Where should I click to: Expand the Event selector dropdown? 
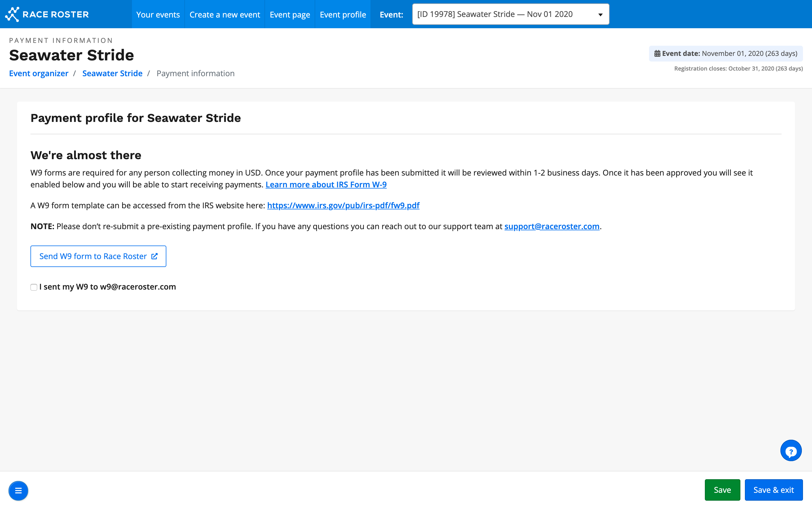pyautogui.click(x=510, y=14)
